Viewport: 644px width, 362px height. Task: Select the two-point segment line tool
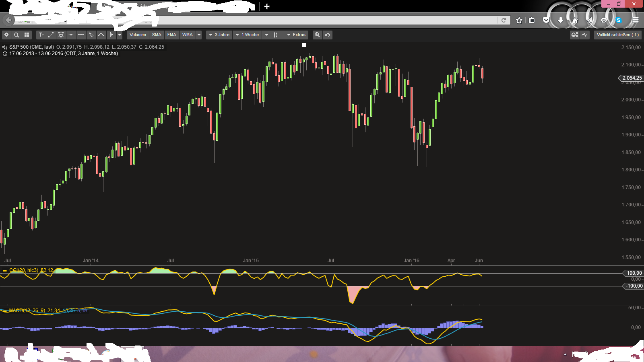point(81,35)
